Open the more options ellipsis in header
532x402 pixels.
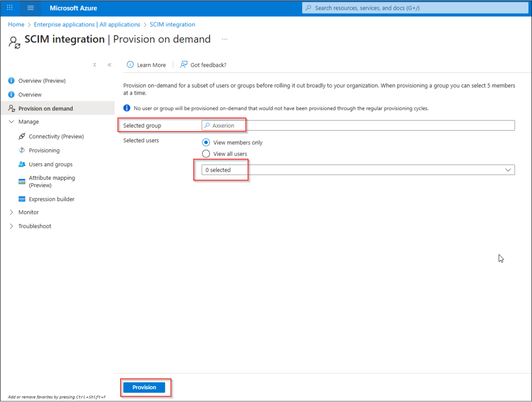point(225,39)
